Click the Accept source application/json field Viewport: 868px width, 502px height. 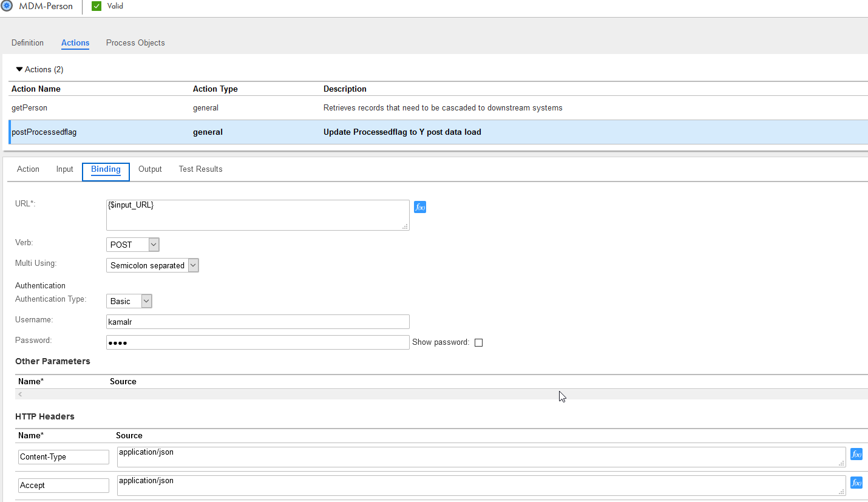tap(481, 485)
